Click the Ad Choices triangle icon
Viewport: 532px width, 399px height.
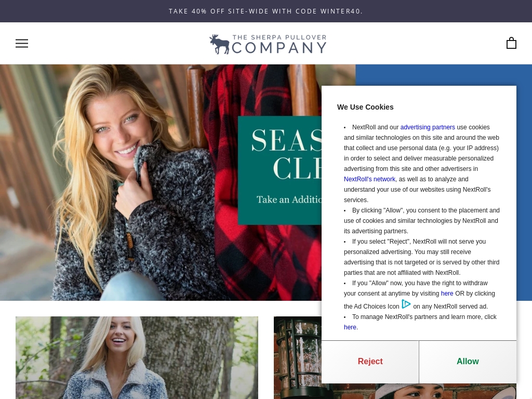point(406,304)
